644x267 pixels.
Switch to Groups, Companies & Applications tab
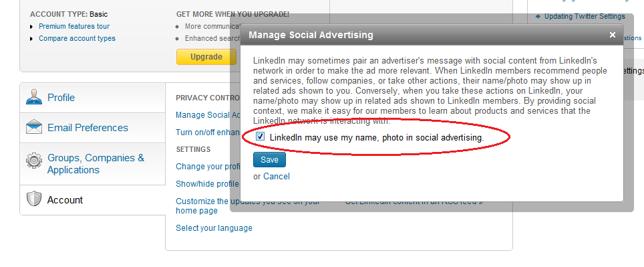pyautogui.click(x=93, y=164)
